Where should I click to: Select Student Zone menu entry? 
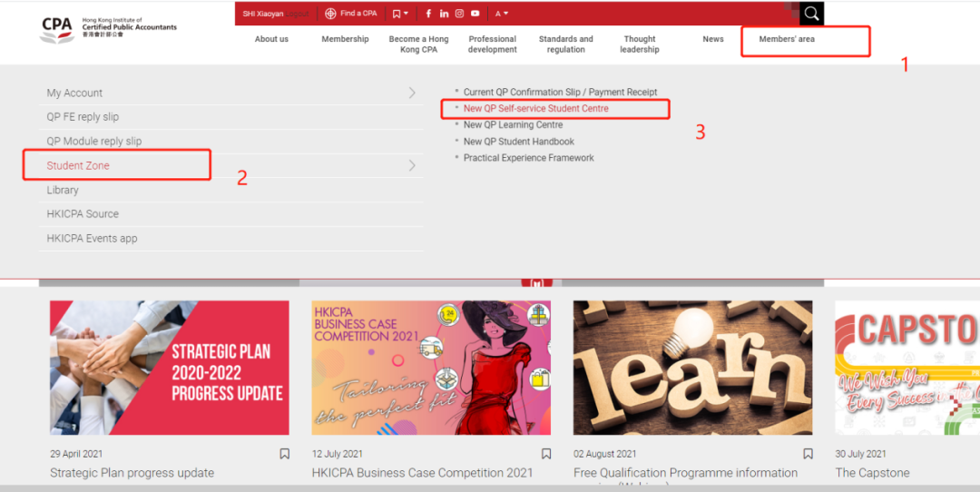78,165
